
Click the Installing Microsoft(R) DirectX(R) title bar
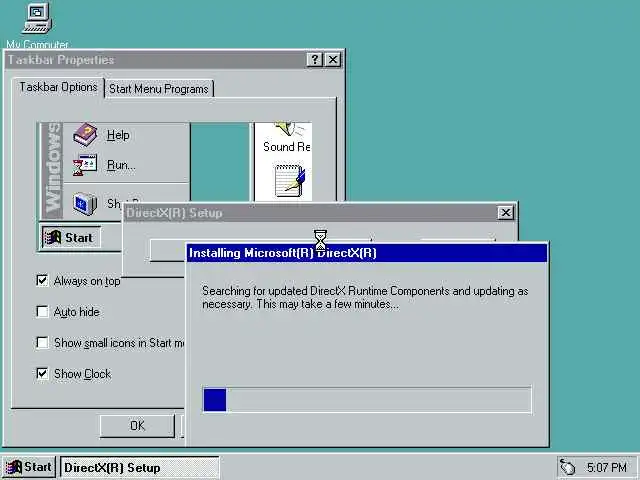[x=367, y=253]
